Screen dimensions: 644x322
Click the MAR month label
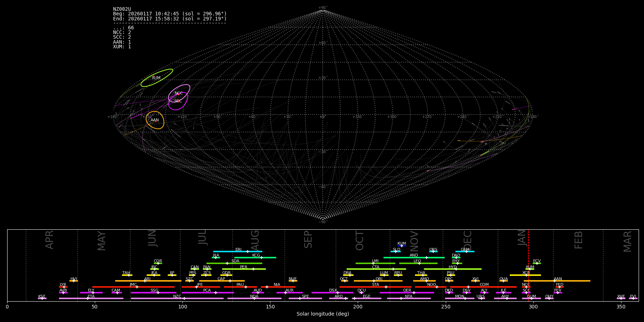pyautogui.click(x=628, y=241)
